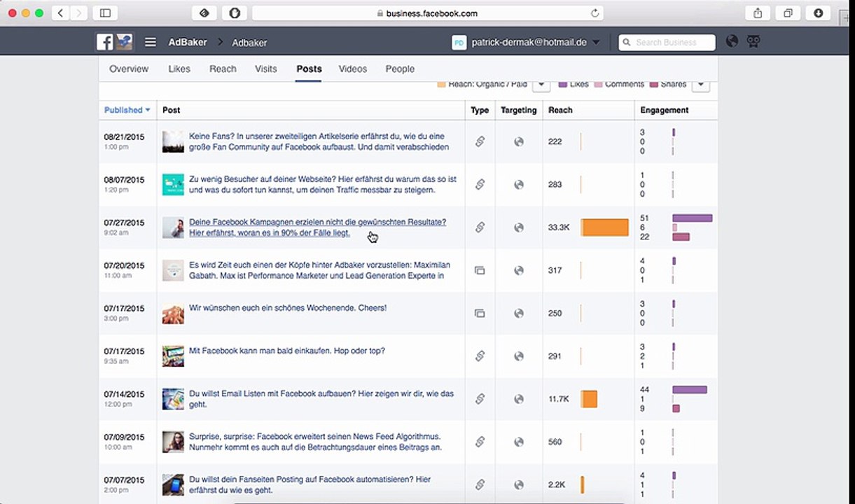Click thumbnail of 07/14/2015 email list post
The image size is (855, 504).
(x=173, y=399)
